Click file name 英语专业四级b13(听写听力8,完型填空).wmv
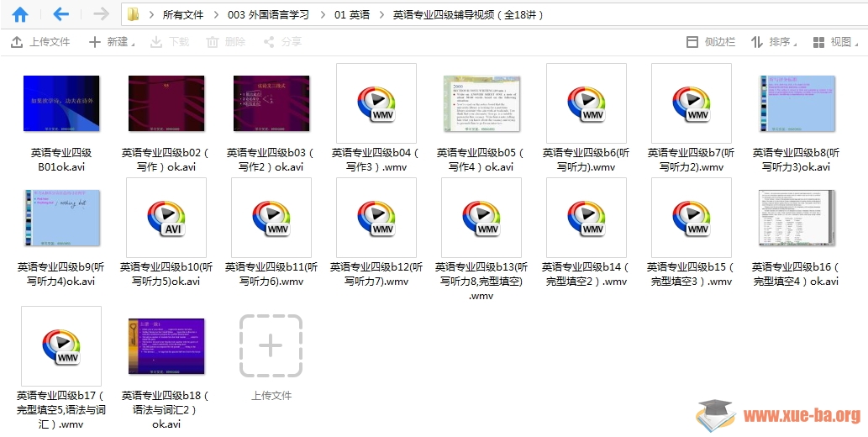Viewport: 868px width, 437px height. tap(481, 281)
